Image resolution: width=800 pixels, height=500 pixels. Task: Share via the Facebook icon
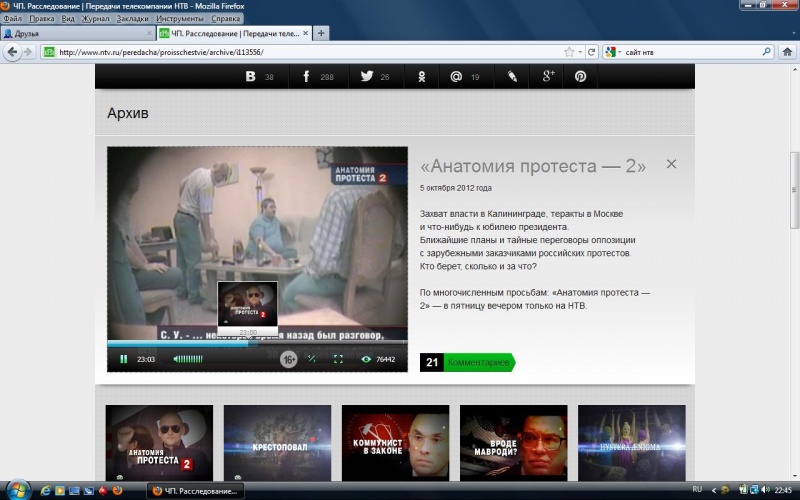tap(304, 77)
